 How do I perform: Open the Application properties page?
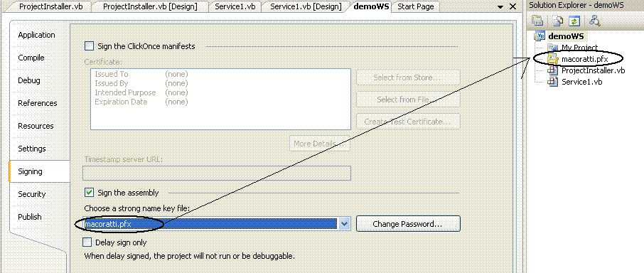pos(36,35)
